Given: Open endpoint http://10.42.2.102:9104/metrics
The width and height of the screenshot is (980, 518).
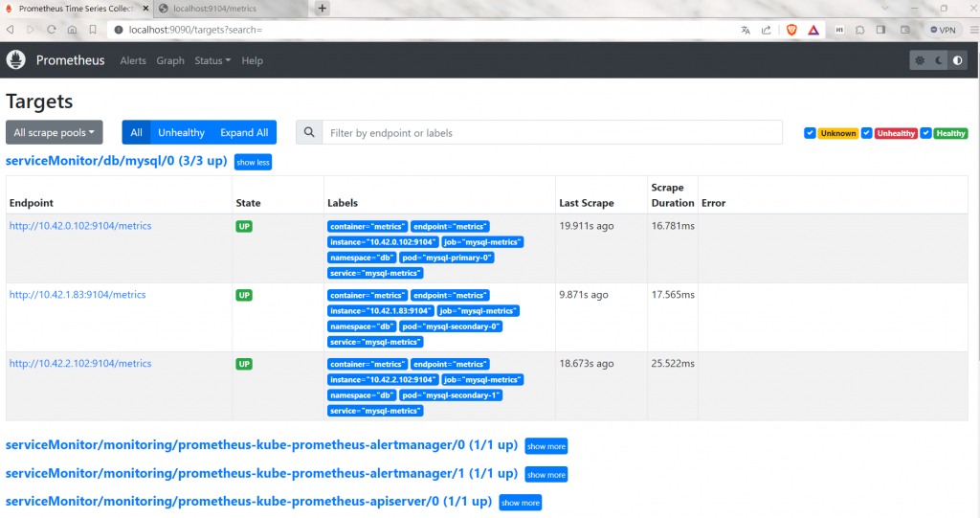Looking at the screenshot, I should point(80,364).
